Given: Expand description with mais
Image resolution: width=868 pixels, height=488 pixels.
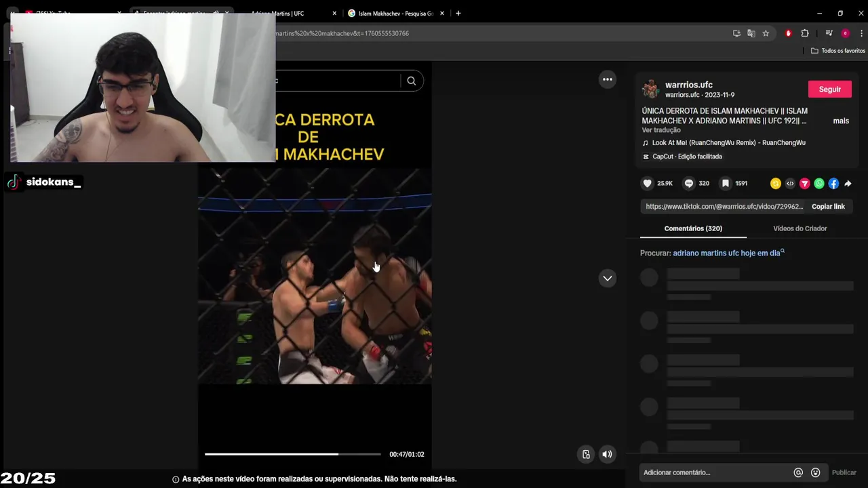Looking at the screenshot, I should [841, 121].
